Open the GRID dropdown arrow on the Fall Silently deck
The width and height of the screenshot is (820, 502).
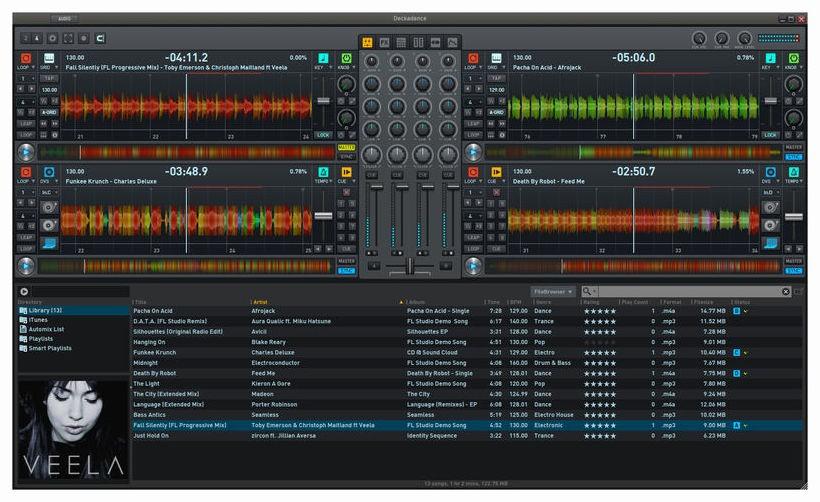coord(56,67)
